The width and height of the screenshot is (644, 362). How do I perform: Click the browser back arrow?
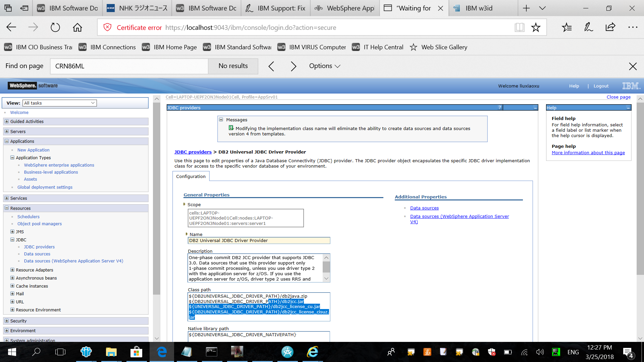[x=11, y=27]
